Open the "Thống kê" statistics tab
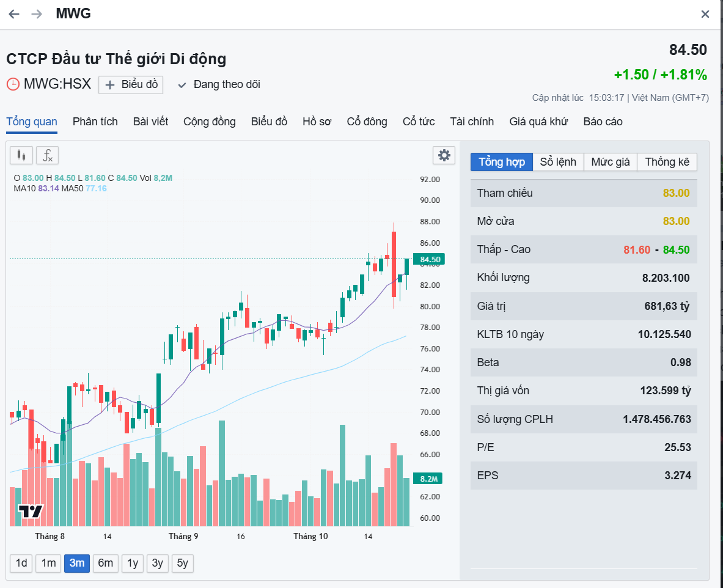Image resolution: width=723 pixels, height=588 pixels. [x=667, y=162]
